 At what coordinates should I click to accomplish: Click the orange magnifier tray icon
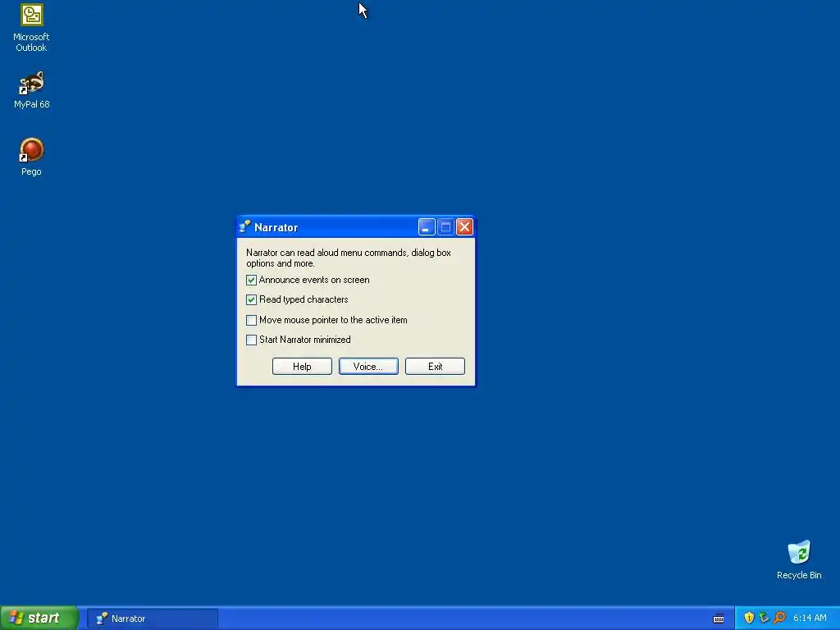(x=779, y=618)
